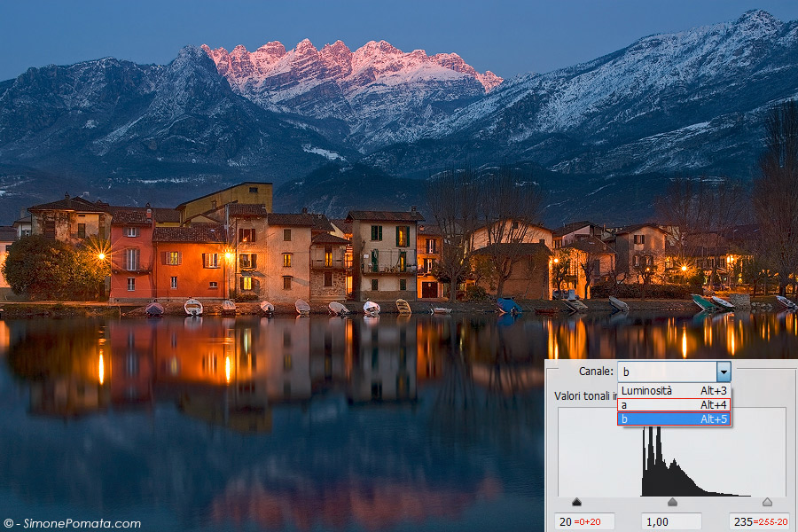Focus the gamma input field showing 1,00

(671, 521)
